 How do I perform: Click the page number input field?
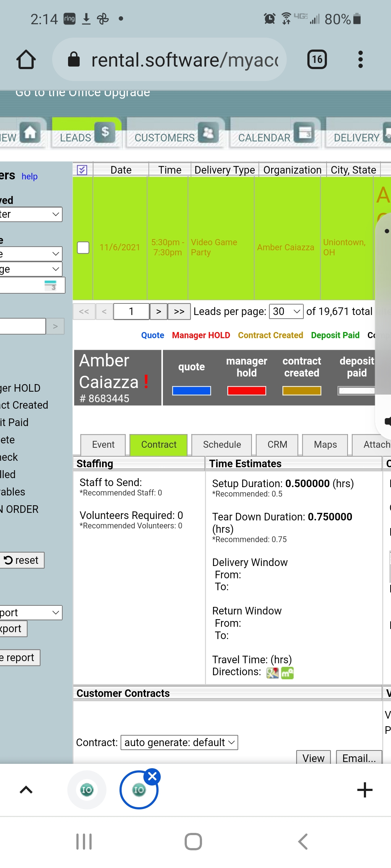click(131, 311)
